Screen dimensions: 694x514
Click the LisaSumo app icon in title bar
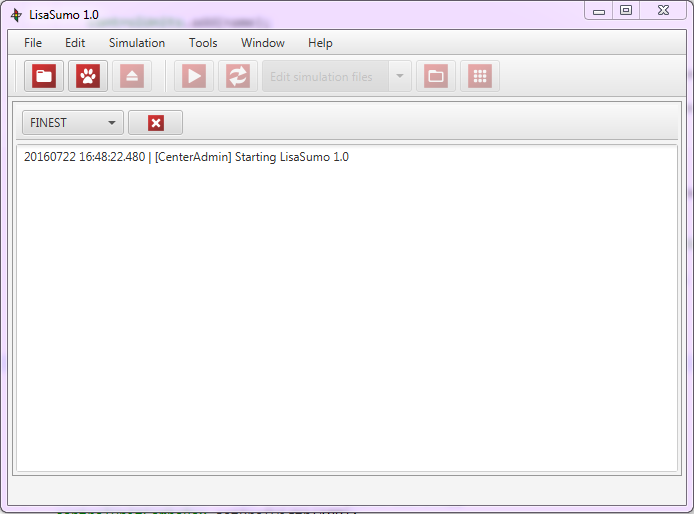(x=16, y=15)
